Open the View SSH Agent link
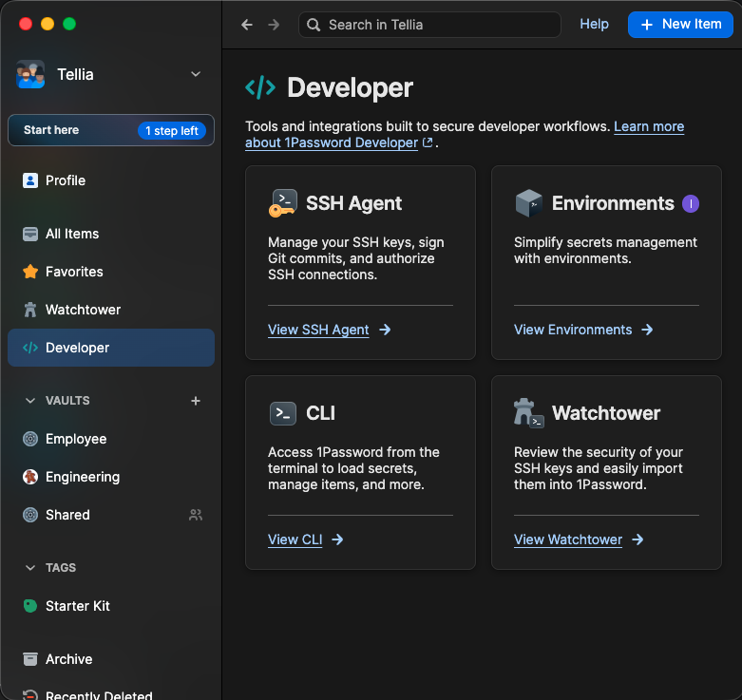This screenshot has height=700, width=742. click(x=318, y=330)
